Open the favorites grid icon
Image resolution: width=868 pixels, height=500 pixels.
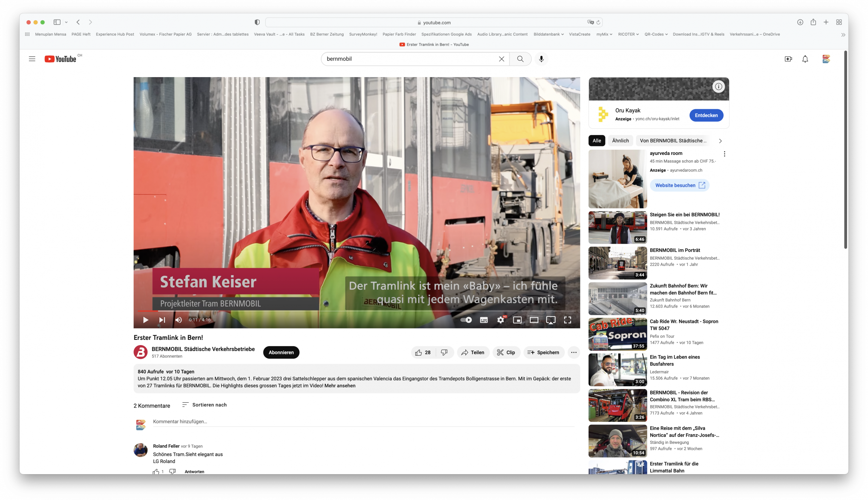(x=27, y=34)
